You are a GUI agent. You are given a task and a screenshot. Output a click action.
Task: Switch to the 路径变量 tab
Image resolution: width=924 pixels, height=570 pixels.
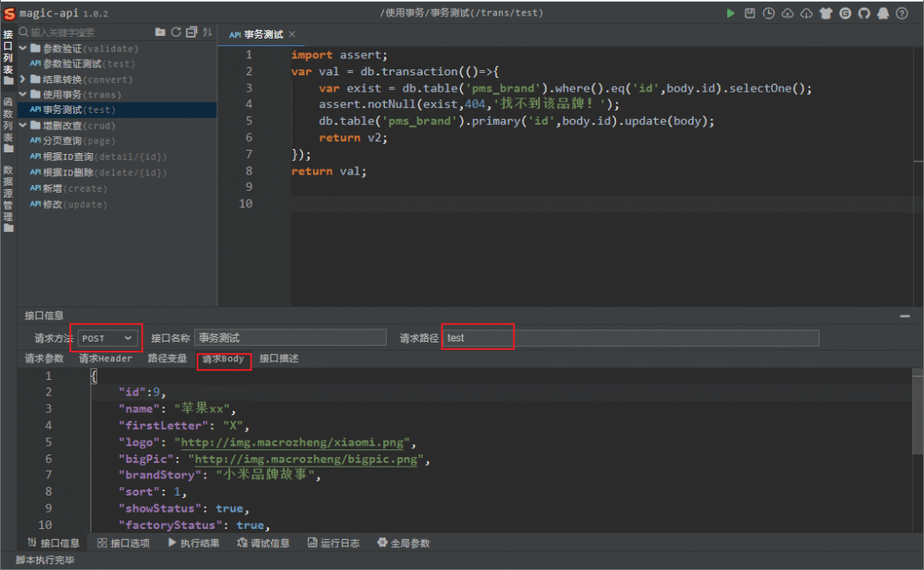pos(167,359)
